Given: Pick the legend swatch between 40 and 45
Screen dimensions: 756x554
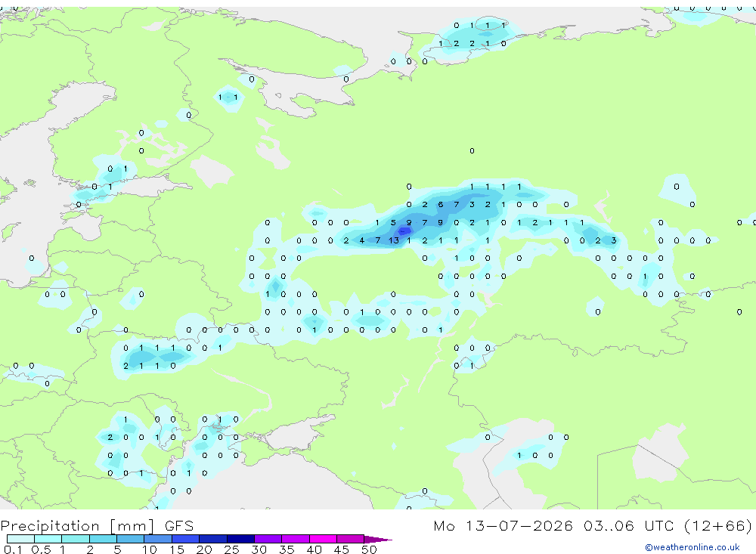Looking at the screenshot, I should pos(323,539).
